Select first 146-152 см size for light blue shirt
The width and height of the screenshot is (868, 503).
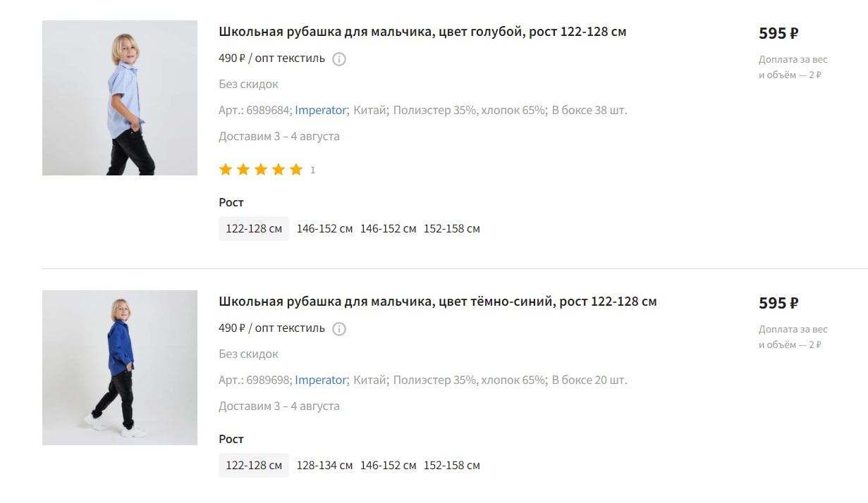[324, 229]
